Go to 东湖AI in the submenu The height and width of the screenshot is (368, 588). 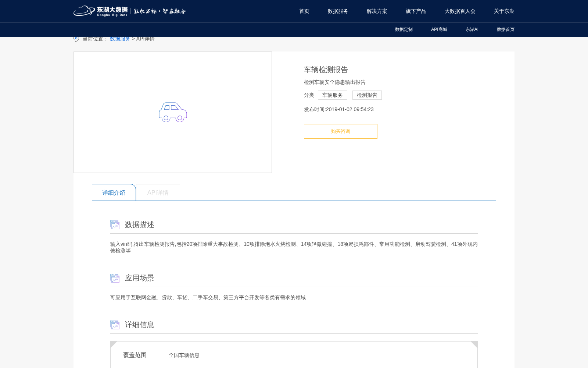click(x=472, y=29)
